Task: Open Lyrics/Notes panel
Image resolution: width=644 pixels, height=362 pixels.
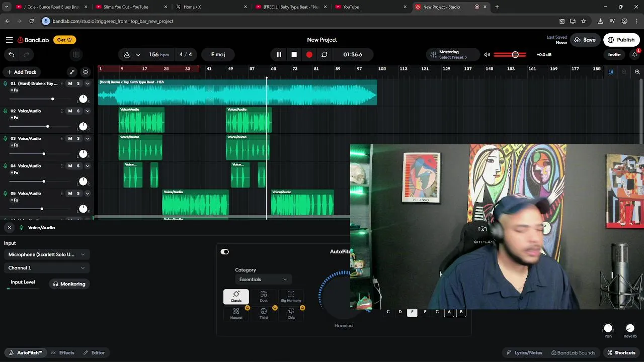Action: pos(524,353)
